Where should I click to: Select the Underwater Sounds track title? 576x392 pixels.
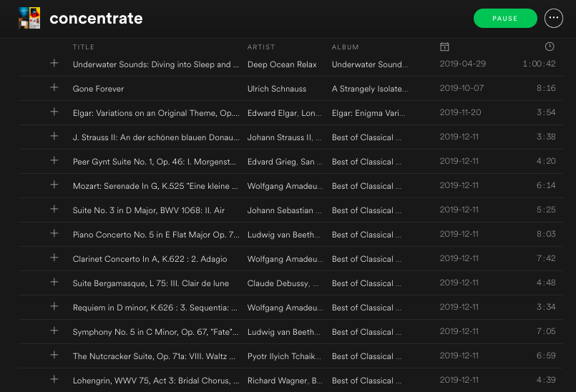click(156, 64)
